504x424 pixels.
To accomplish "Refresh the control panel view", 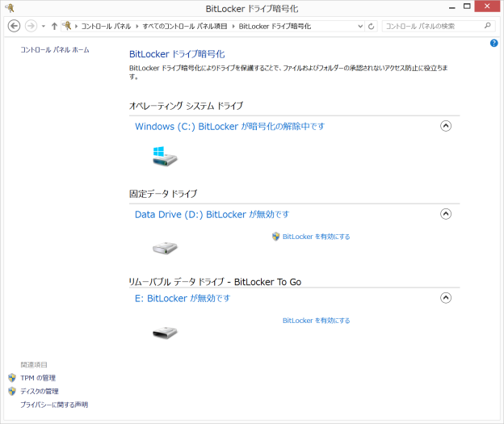I will coord(372,27).
